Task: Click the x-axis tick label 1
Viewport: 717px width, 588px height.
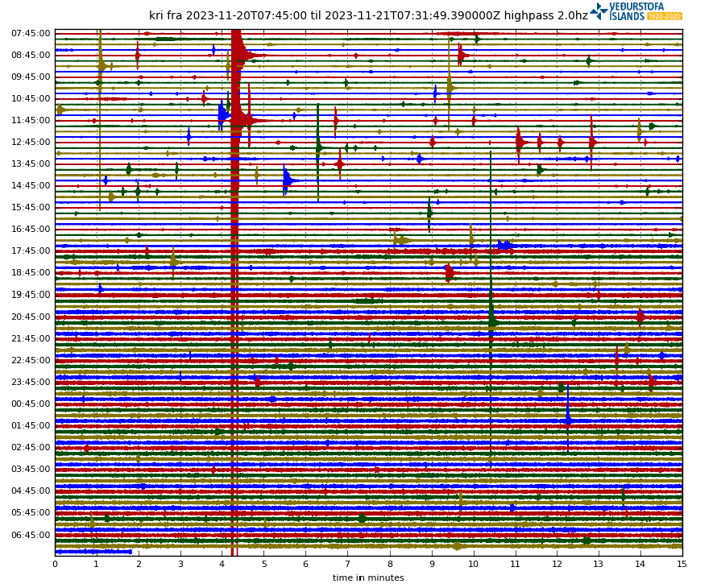Action: coord(97,564)
